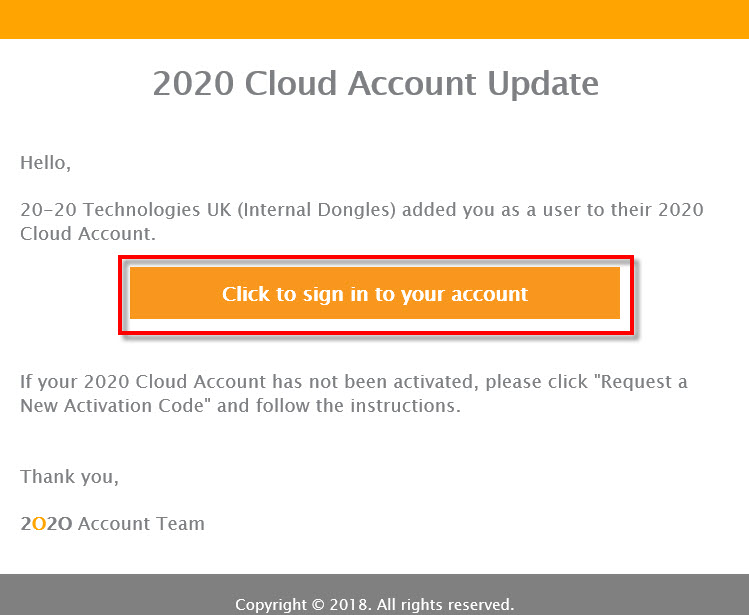
Task: Click "20-20 Technologies UK" company name
Action: click(126, 210)
